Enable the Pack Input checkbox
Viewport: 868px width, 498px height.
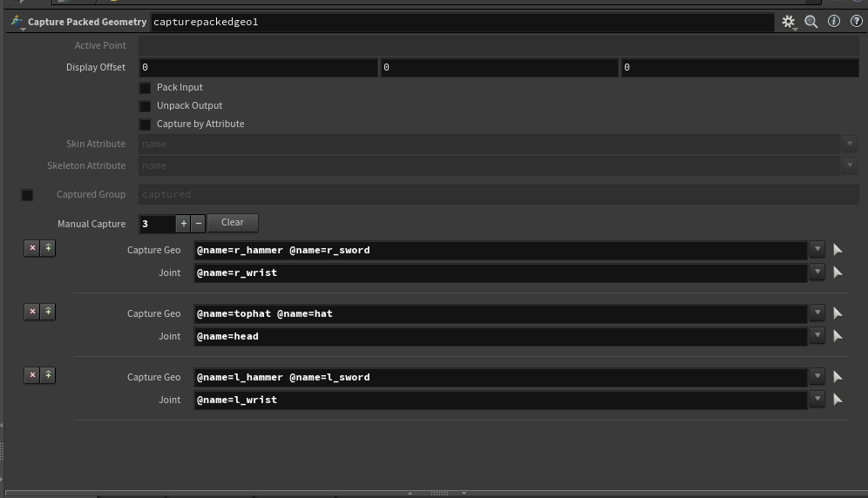145,87
